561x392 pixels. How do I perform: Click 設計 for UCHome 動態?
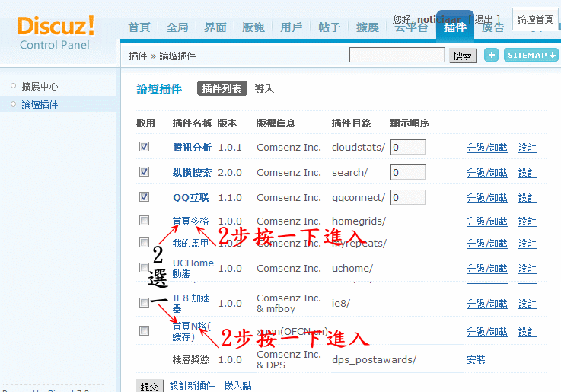click(528, 269)
